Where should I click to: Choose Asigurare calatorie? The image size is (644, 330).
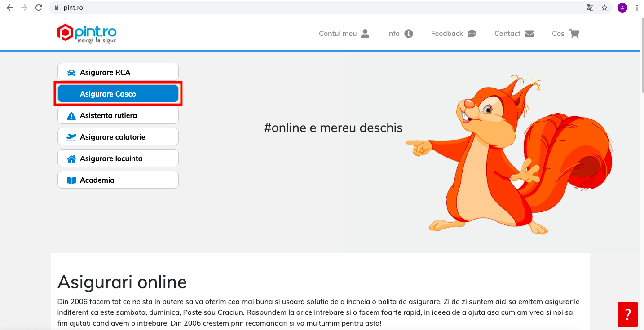tap(118, 137)
